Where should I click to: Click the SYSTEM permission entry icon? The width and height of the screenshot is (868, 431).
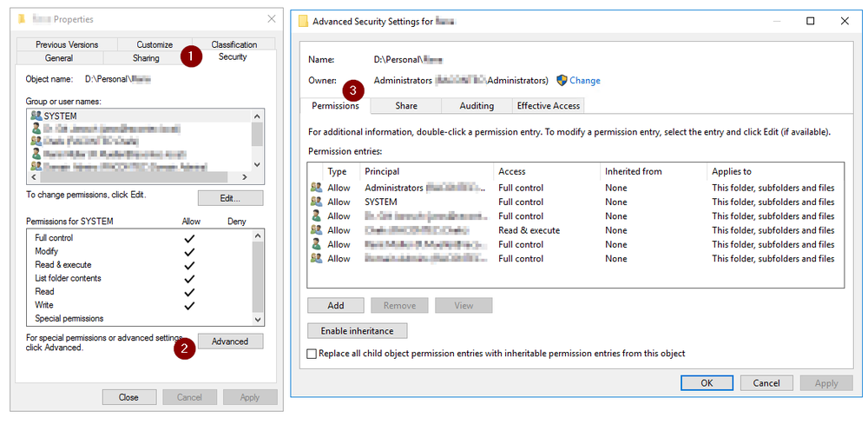tap(315, 202)
